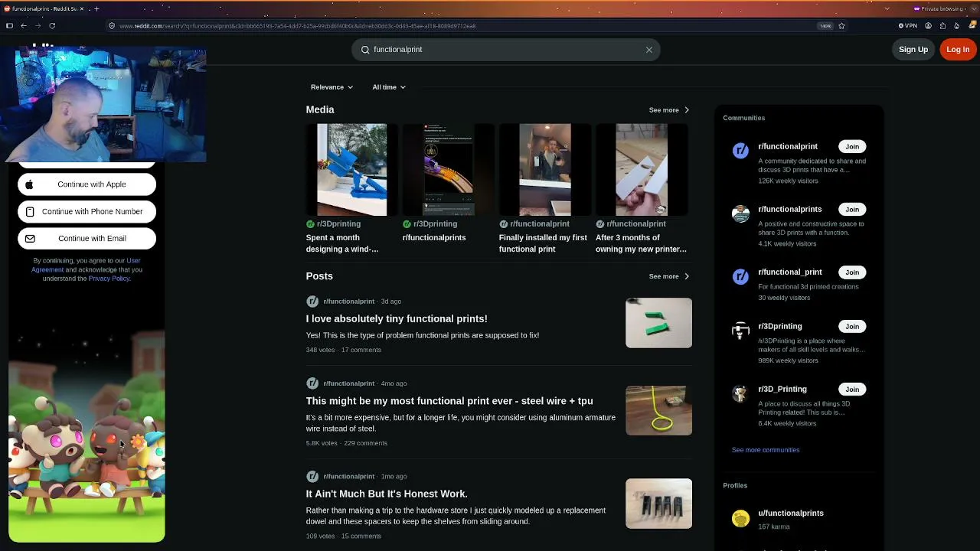Viewport: 980px width, 551px height.
Task: Click r/functionalprint avatar on the Honest Work post
Action: click(x=312, y=477)
